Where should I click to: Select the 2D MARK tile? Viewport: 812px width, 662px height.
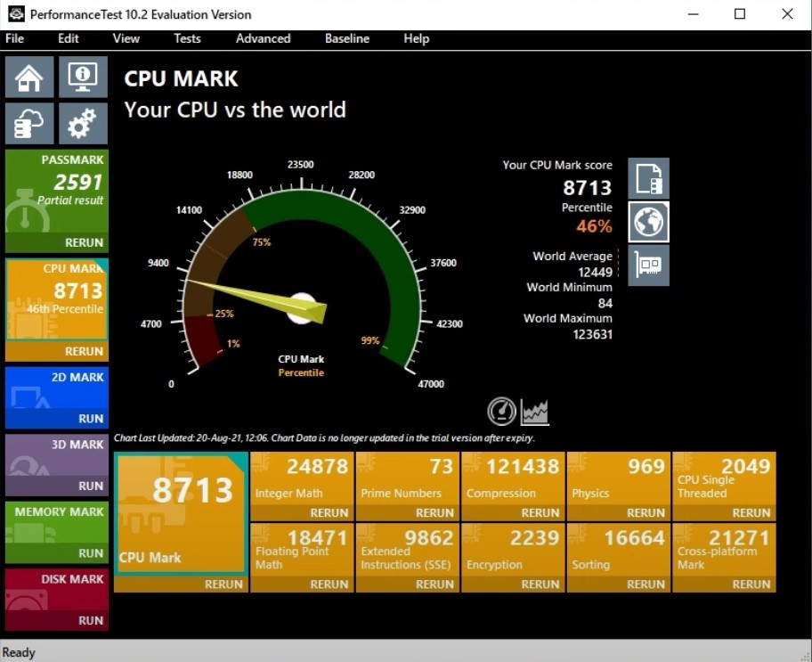pos(56,396)
